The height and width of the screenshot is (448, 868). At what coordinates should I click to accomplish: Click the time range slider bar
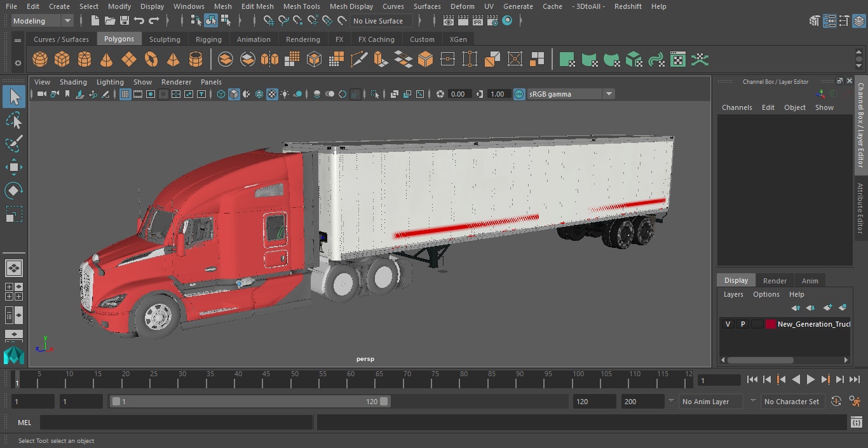[x=250, y=402]
